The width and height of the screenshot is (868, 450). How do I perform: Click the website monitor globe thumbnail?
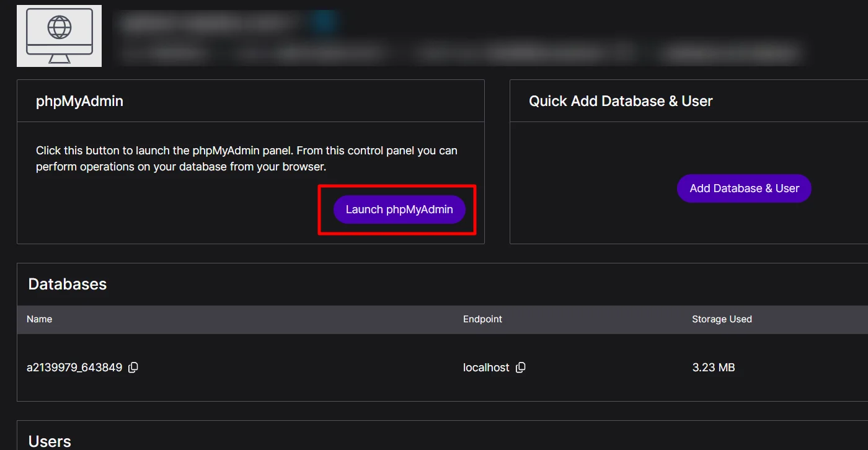coord(59,36)
